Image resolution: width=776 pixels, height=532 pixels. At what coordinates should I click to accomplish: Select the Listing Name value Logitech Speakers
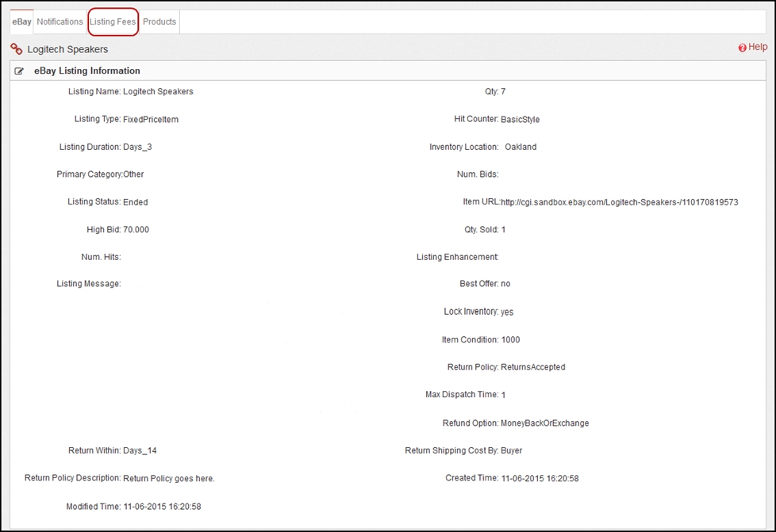click(x=158, y=91)
